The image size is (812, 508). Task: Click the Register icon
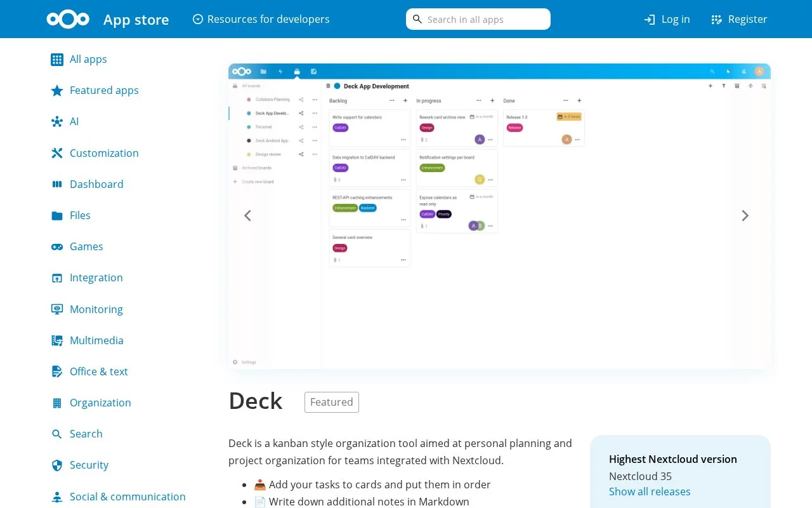pyautogui.click(x=717, y=20)
